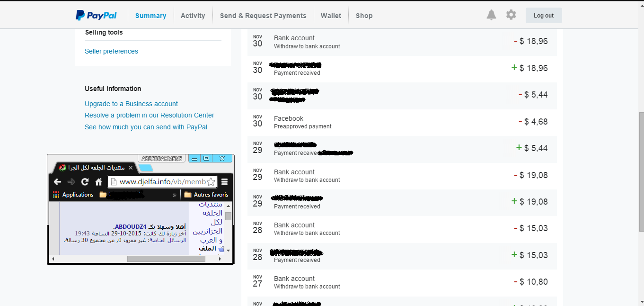Open Chrome hamburger menu
The width and height of the screenshot is (644, 306).
[x=225, y=182]
